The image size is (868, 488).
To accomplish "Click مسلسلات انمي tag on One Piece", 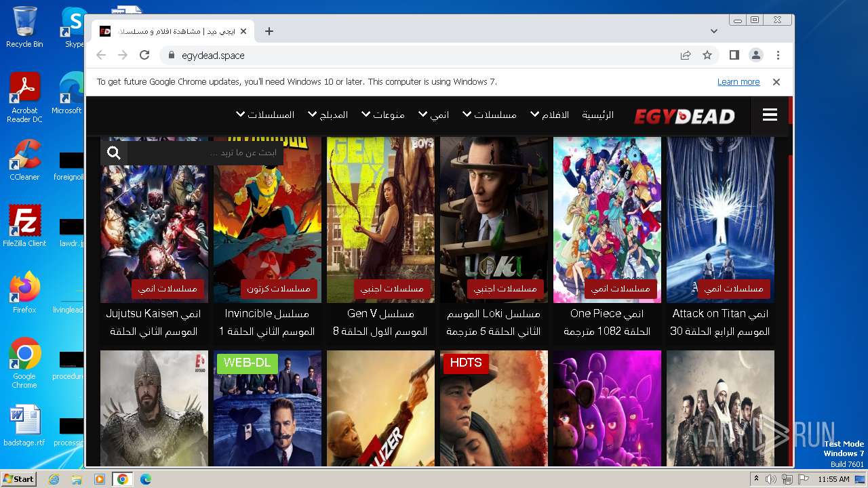I will (x=620, y=289).
